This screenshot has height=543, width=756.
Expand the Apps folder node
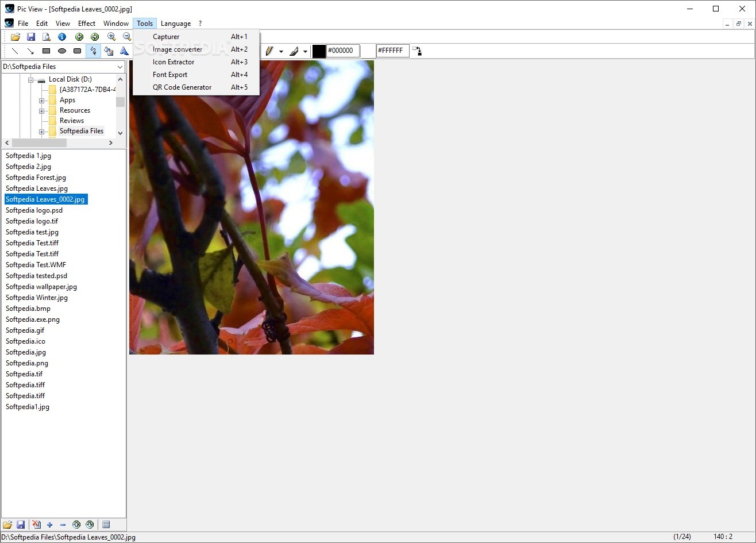pos(42,101)
